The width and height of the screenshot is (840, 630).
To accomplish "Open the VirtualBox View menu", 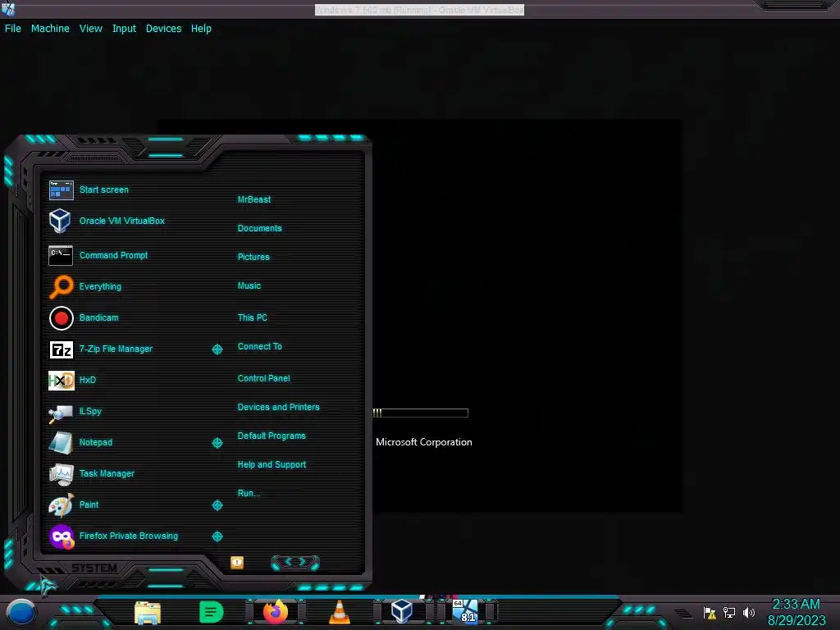I will pos(90,29).
